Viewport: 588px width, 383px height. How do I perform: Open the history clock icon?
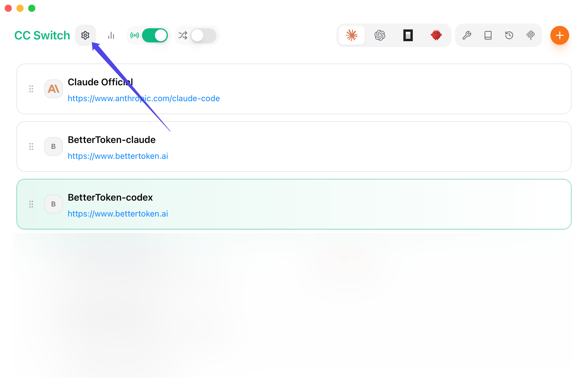[x=509, y=35]
